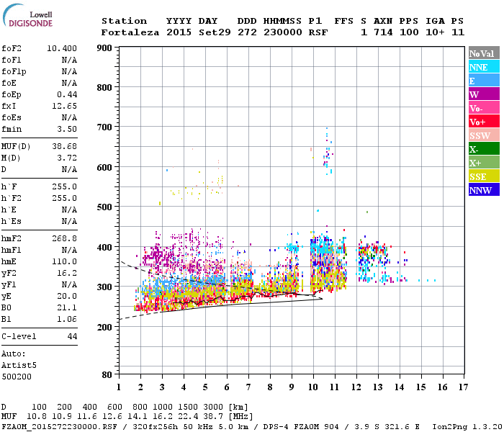Click the hmF2 value 268.8

coord(64,238)
